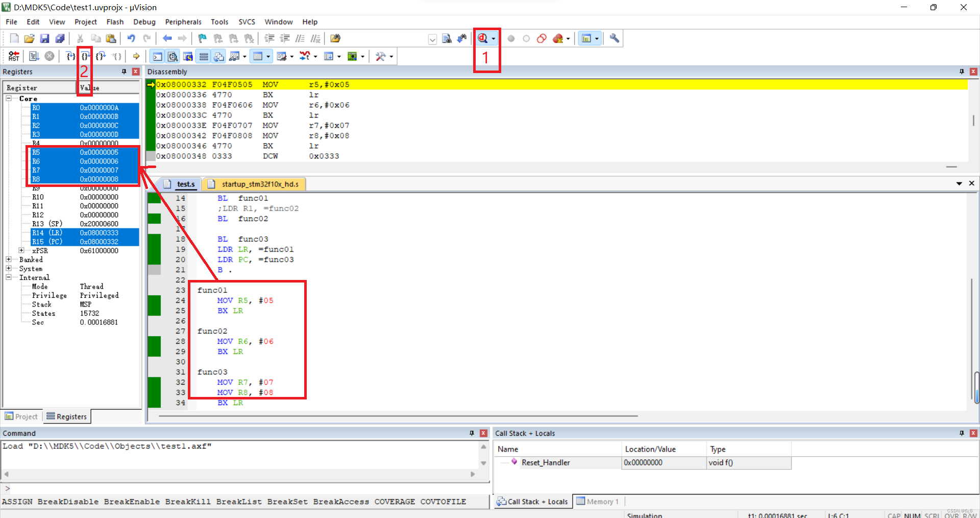Click the Step Over icon
The width and height of the screenshot is (980, 518).
coord(86,56)
